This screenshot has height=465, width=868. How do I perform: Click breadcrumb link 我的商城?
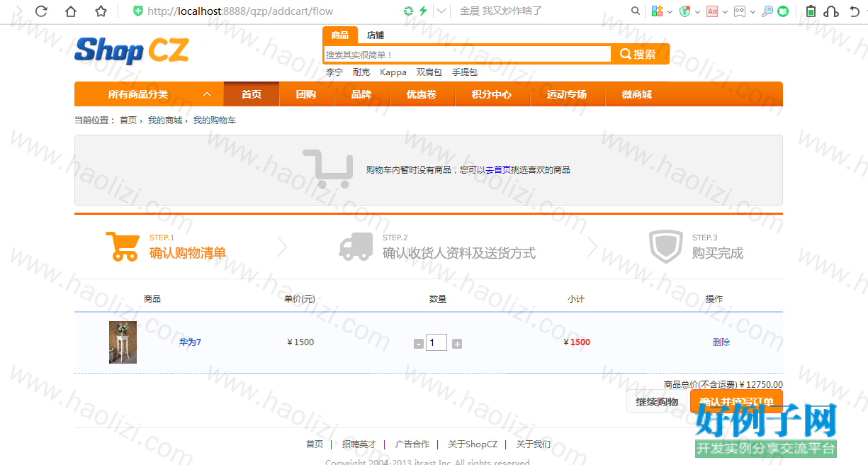point(165,121)
